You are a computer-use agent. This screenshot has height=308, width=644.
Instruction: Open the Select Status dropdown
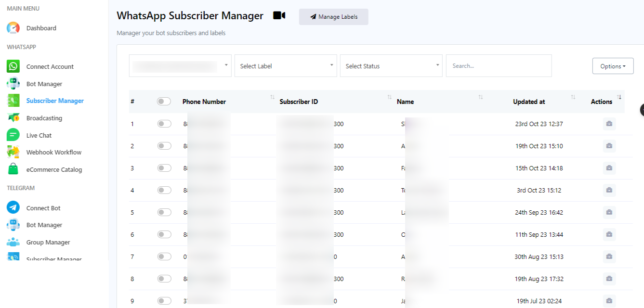[x=391, y=66]
